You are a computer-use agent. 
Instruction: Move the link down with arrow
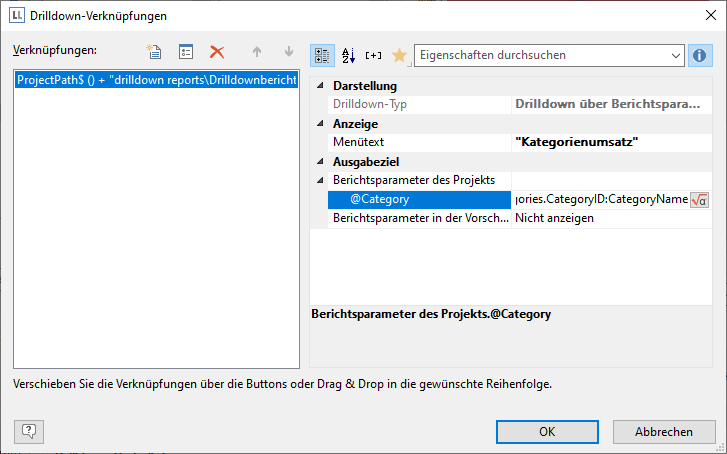coord(288,52)
